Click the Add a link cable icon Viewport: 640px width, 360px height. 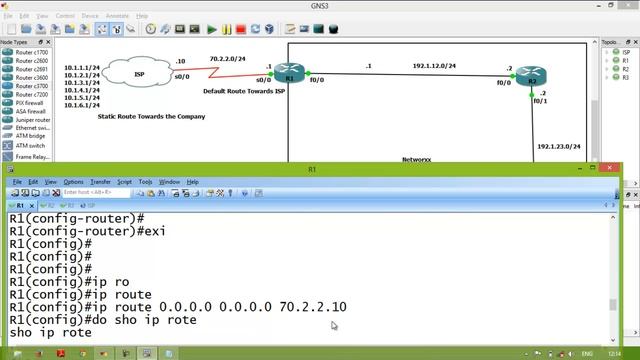click(x=131, y=29)
